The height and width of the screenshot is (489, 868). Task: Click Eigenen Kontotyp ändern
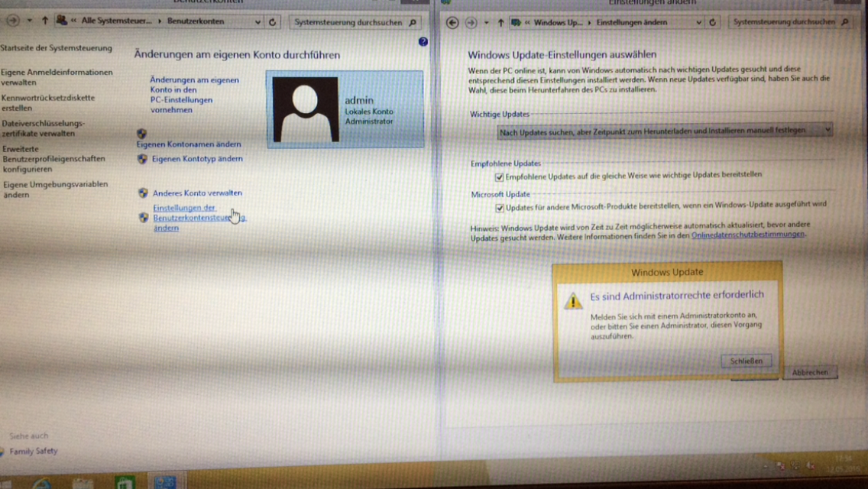(x=197, y=159)
